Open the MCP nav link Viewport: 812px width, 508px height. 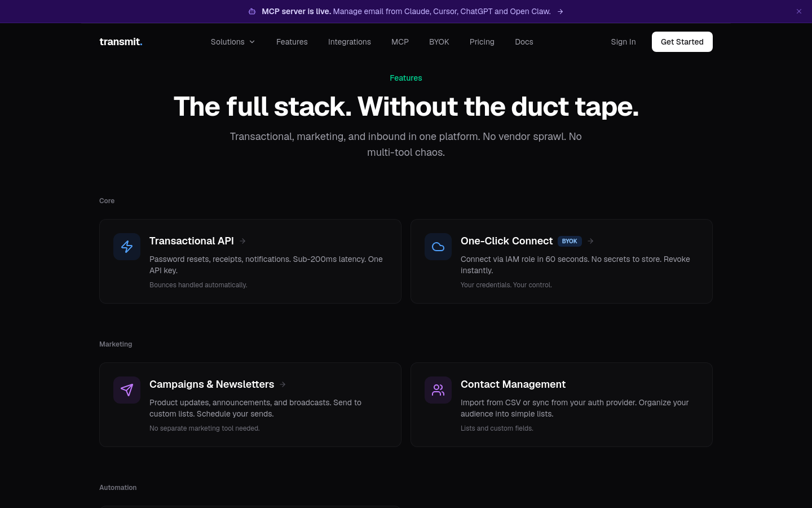[x=400, y=42]
